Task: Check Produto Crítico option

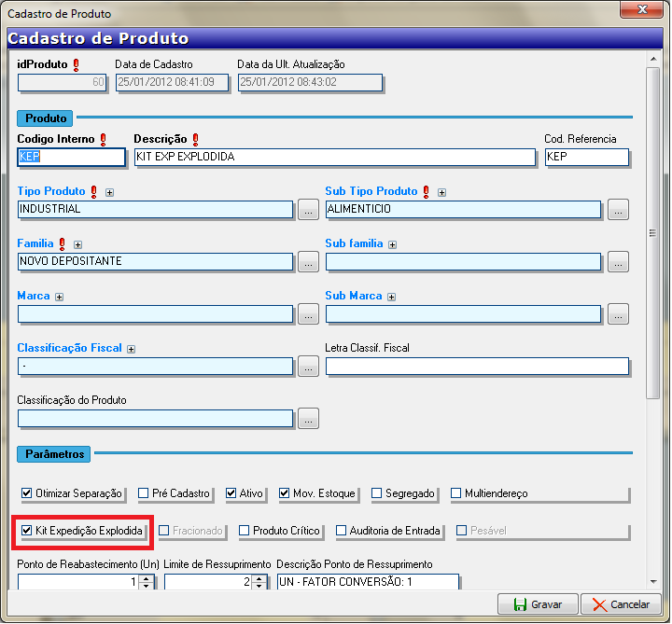Action: (x=244, y=531)
